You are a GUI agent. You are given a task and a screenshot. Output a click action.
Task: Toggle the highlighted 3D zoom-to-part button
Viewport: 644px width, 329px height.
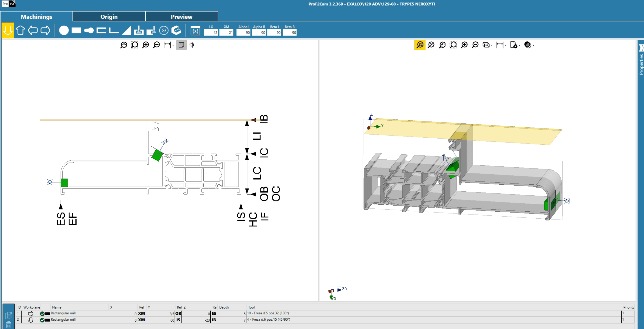pos(420,45)
